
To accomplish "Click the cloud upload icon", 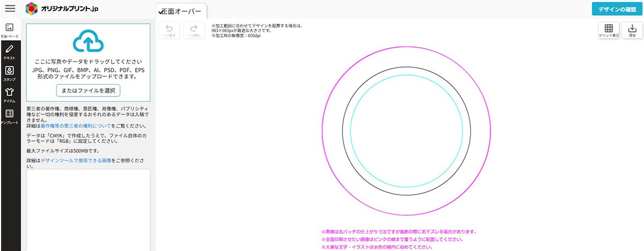I will tap(87, 42).
